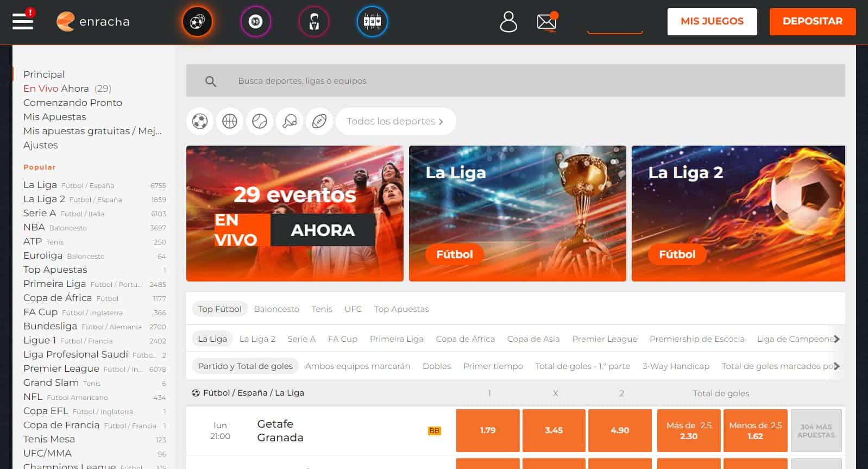Open Bundesliga Fútbol / Alemania
868x469 pixels.
click(x=95, y=327)
